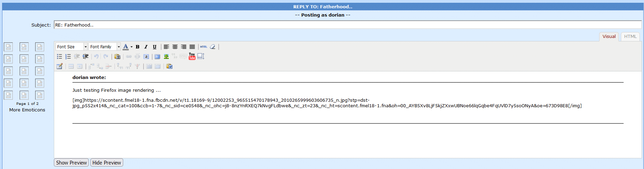Viewport: 644px width, 169px height.
Task: Expand the text color picker arrow
Action: (x=131, y=47)
